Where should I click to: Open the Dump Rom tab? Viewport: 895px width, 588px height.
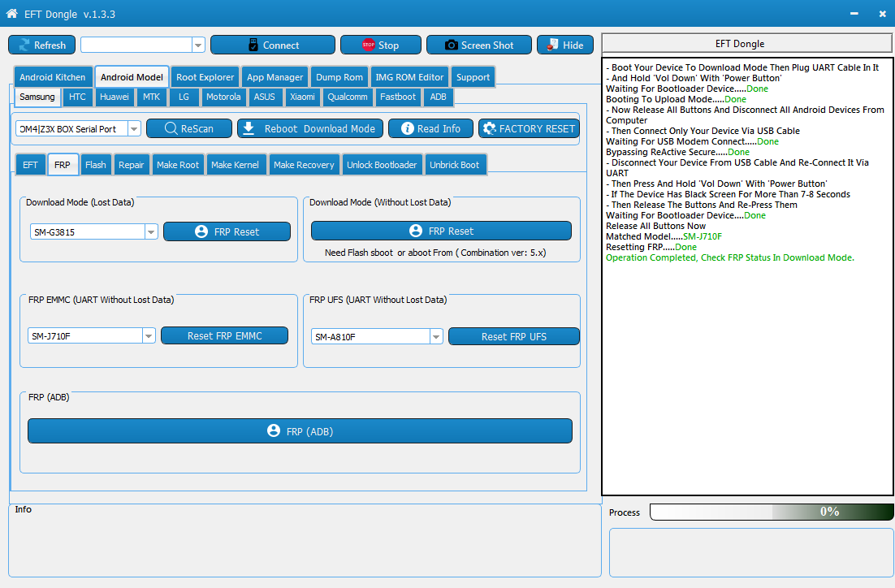click(339, 77)
